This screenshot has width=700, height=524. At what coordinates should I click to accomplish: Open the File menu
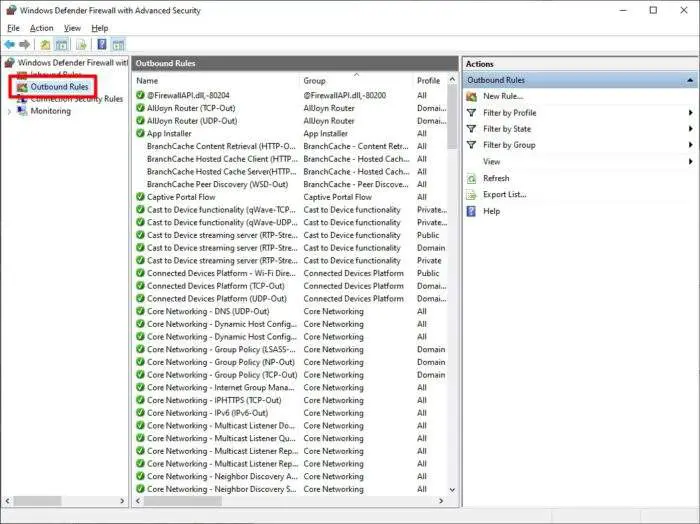[13, 28]
